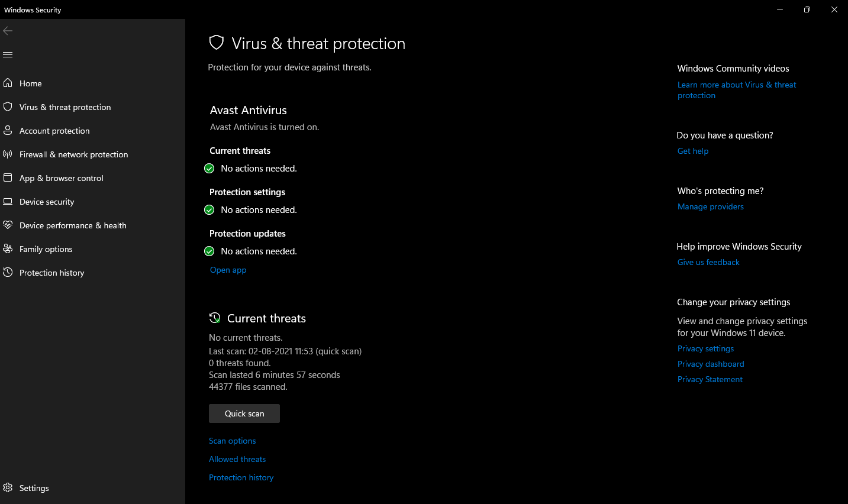Go to Virus & threat protection in sidebar
Screen dimensions: 848x504
click(x=65, y=107)
